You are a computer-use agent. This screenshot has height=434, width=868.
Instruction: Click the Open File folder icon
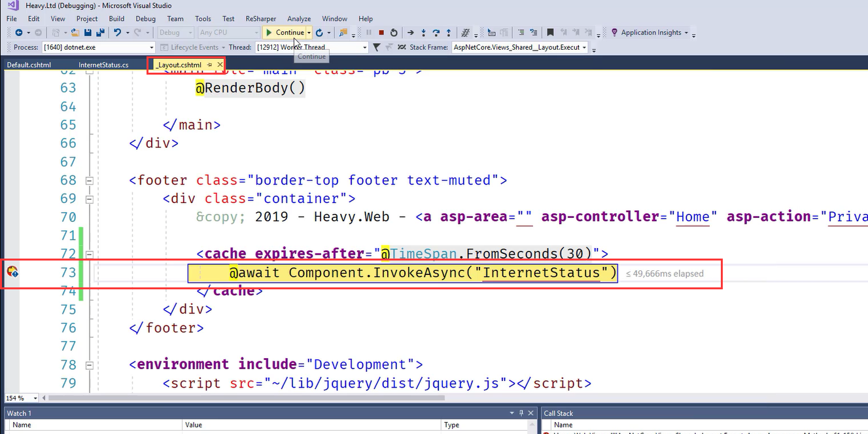[75, 33]
